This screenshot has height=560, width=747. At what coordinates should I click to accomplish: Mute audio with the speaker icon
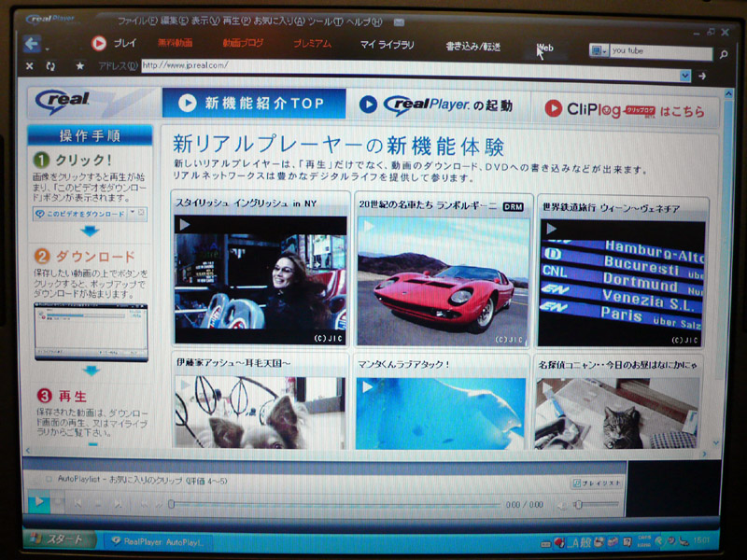[x=563, y=505]
